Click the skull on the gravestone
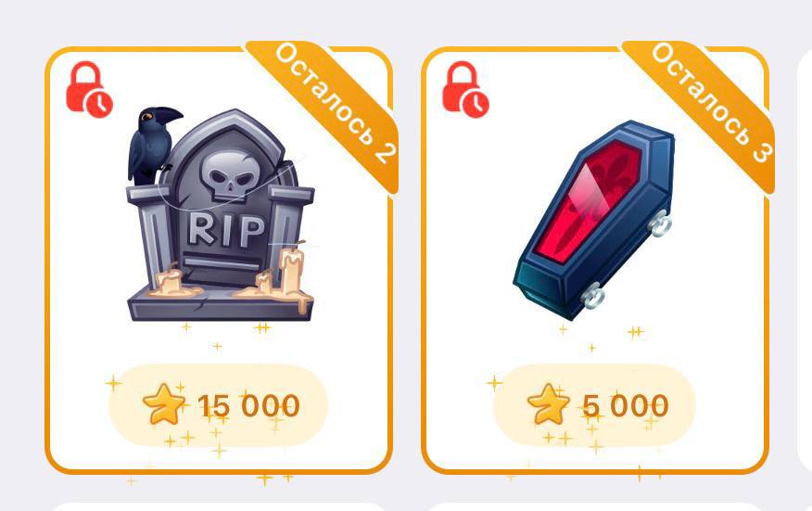Image resolution: width=812 pixels, height=511 pixels. (229, 177)
